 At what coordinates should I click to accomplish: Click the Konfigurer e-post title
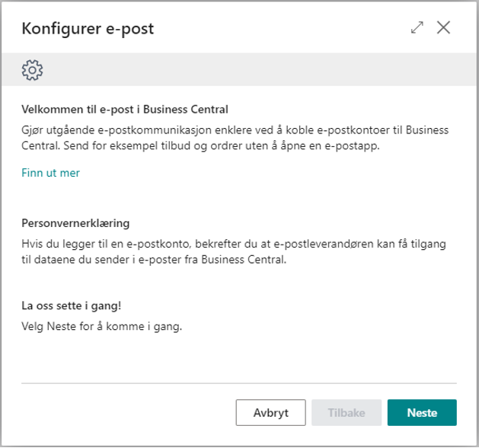(x=88, y=29)
